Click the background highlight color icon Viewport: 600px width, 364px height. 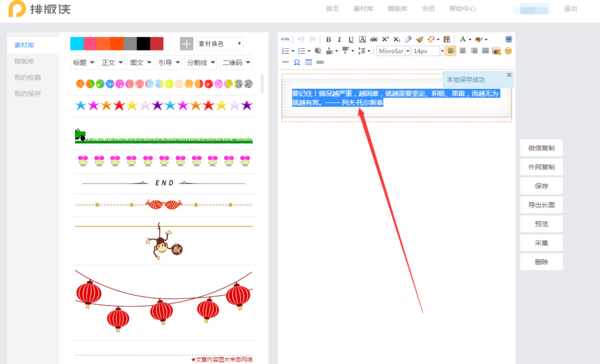click(x=479, y=39)
